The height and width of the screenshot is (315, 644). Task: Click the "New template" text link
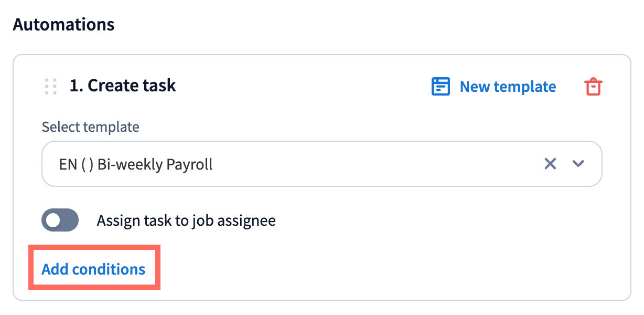point(508,87)
